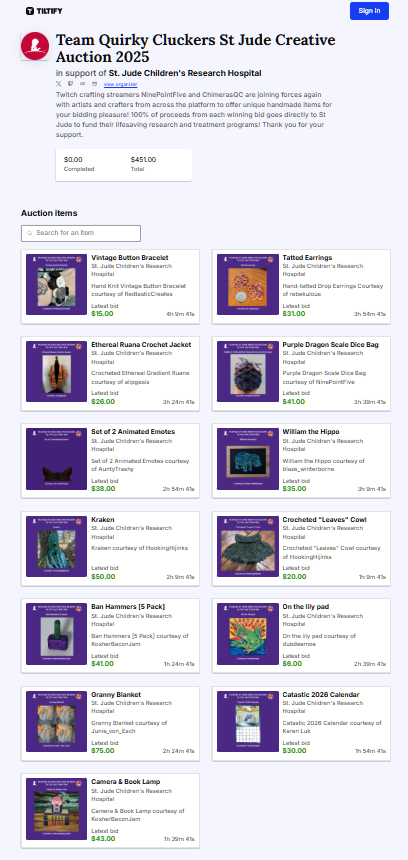Open the Granny Blanket auction item
Image resolution: width=408 pixels, height=860 pixels.
point(110,723)
